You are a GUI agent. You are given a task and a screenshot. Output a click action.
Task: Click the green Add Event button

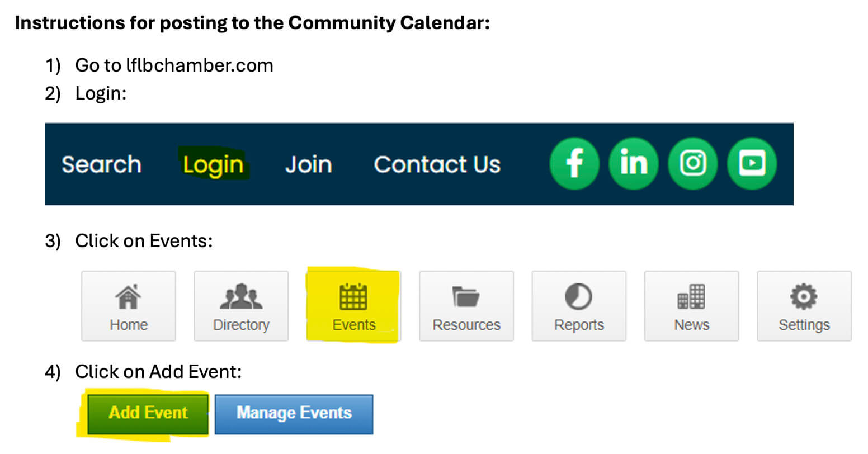(148, 414)
